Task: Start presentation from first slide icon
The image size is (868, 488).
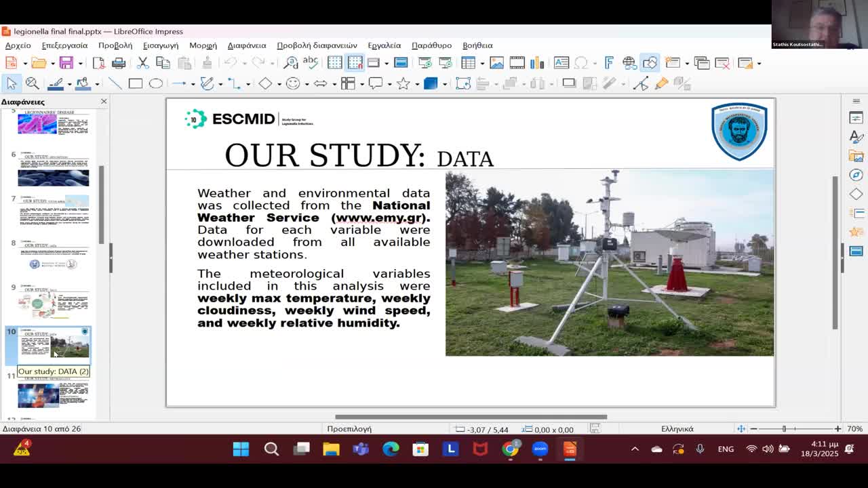Action: point(425,63)
